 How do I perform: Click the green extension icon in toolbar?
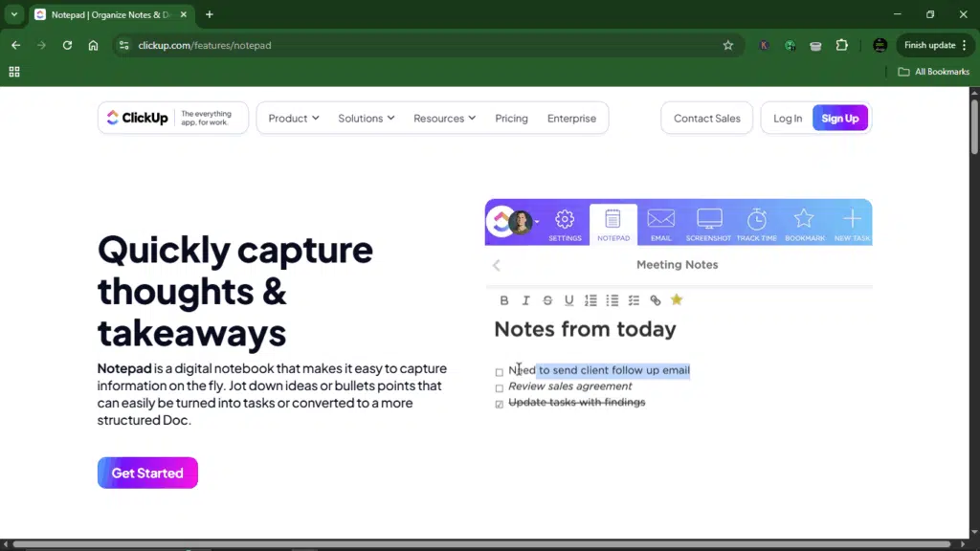coord(790,45)
